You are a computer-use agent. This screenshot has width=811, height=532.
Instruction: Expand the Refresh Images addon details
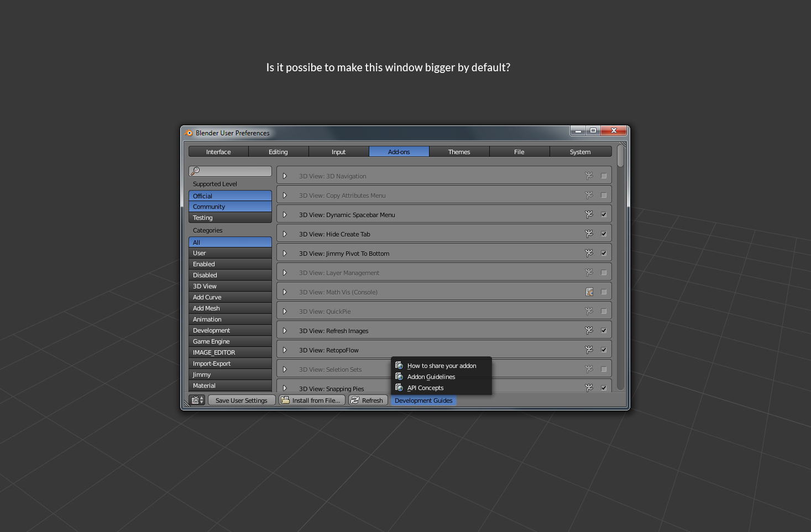click(285, 330)
